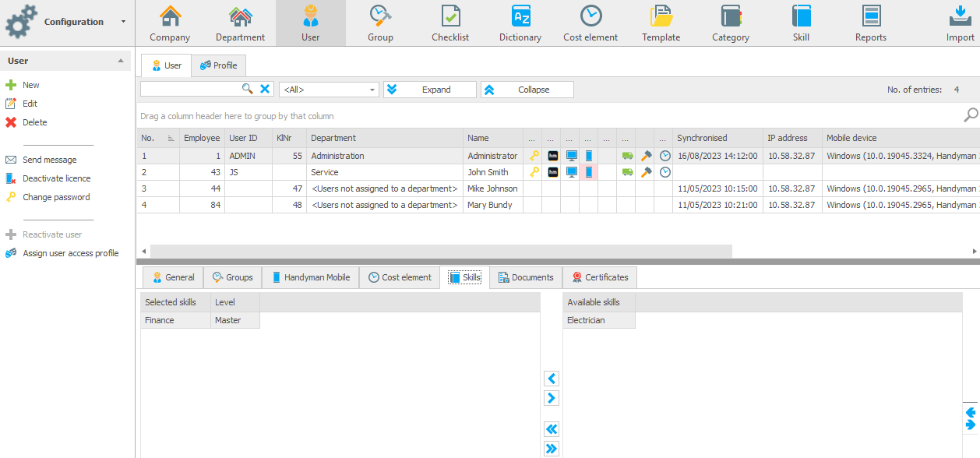Click the hammer icon in John Smith row
980x458 pixels.
(x=646, y=172)
